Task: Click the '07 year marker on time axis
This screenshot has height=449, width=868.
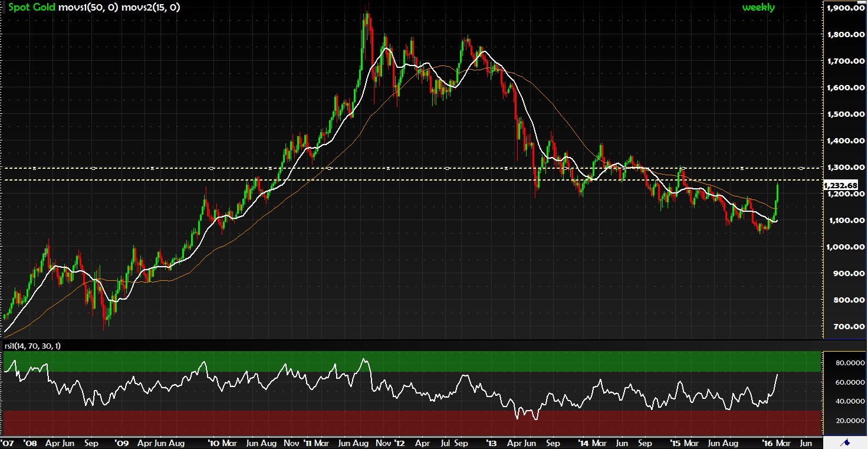Action: [7, 442]
